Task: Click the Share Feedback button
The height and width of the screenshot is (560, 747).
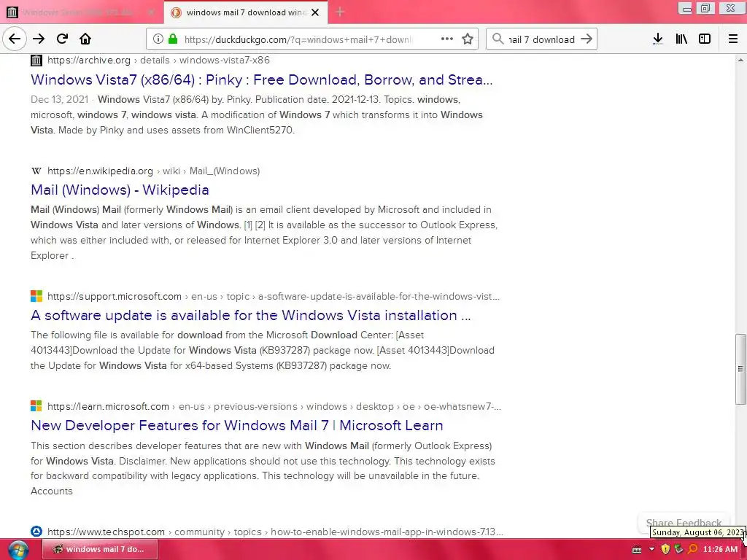Action: tap(683, 522)
